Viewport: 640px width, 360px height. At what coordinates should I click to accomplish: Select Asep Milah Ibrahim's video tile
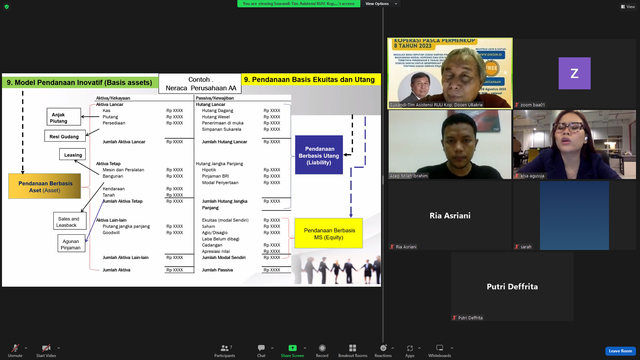tap(450, 144)
